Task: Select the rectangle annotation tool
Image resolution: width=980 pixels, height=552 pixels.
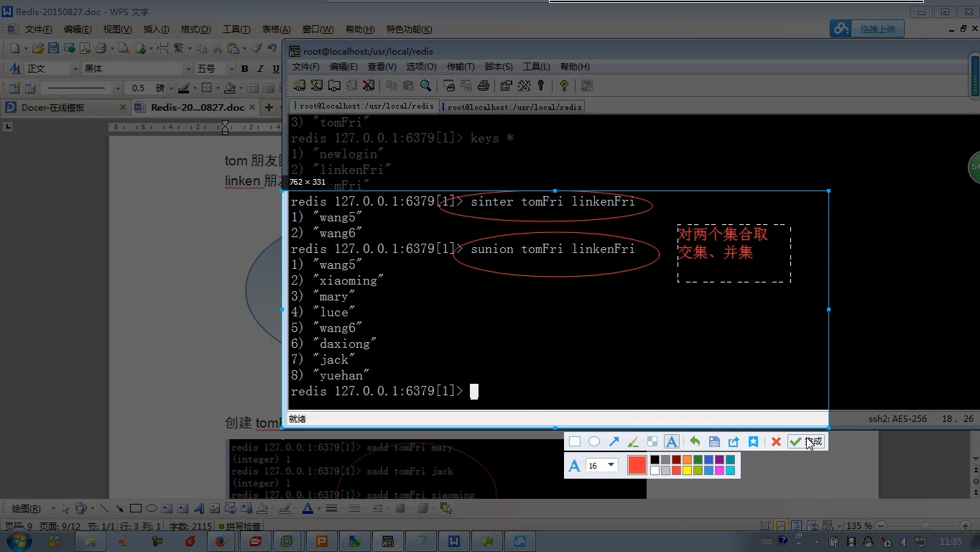Action: click(575, 442)
